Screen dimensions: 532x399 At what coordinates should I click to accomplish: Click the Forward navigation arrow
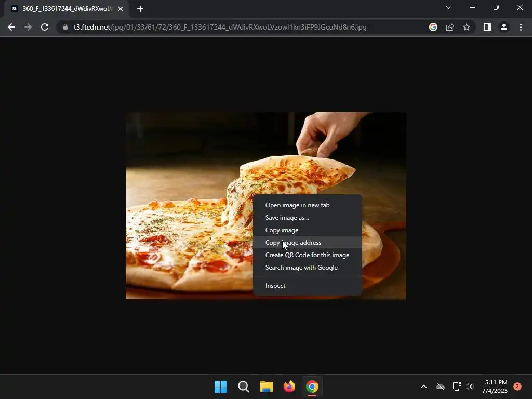pos(28,27)
